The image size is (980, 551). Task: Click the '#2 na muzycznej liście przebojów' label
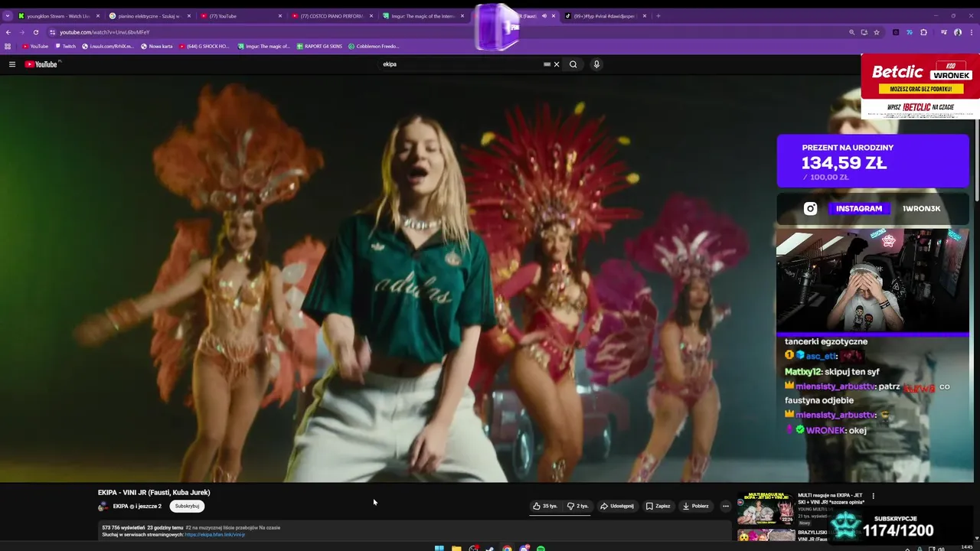[232, 527]
